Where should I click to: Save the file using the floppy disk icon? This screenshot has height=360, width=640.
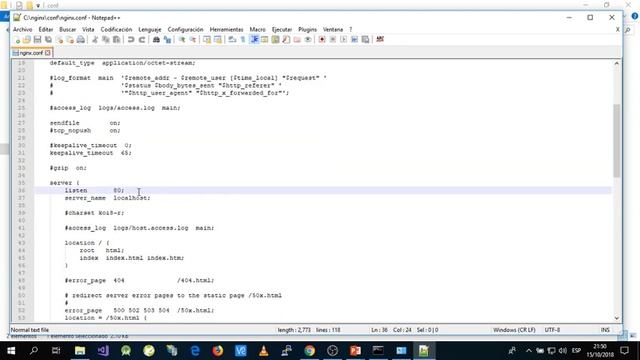(x=37, y=40)
